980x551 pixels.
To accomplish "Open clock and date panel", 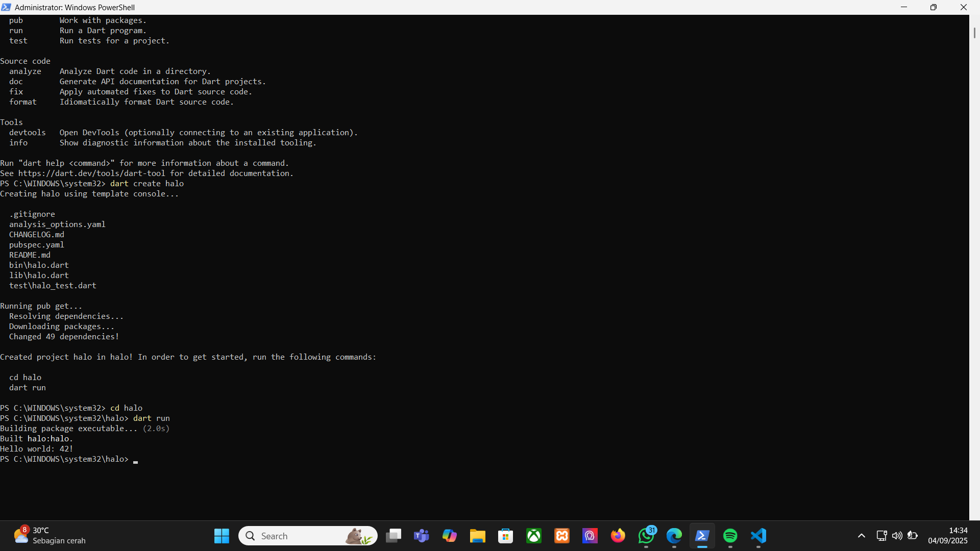I will pos(947,536).
